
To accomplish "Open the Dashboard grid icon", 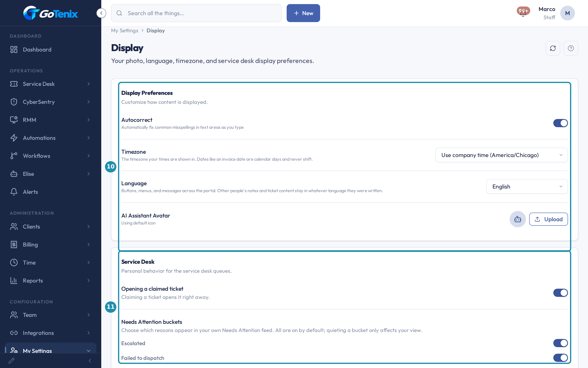I will pos(14,49).
